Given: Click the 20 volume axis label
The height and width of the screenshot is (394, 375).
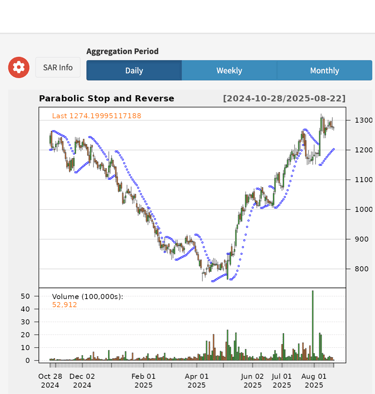Looking at the screenshot, I should 25,335.
